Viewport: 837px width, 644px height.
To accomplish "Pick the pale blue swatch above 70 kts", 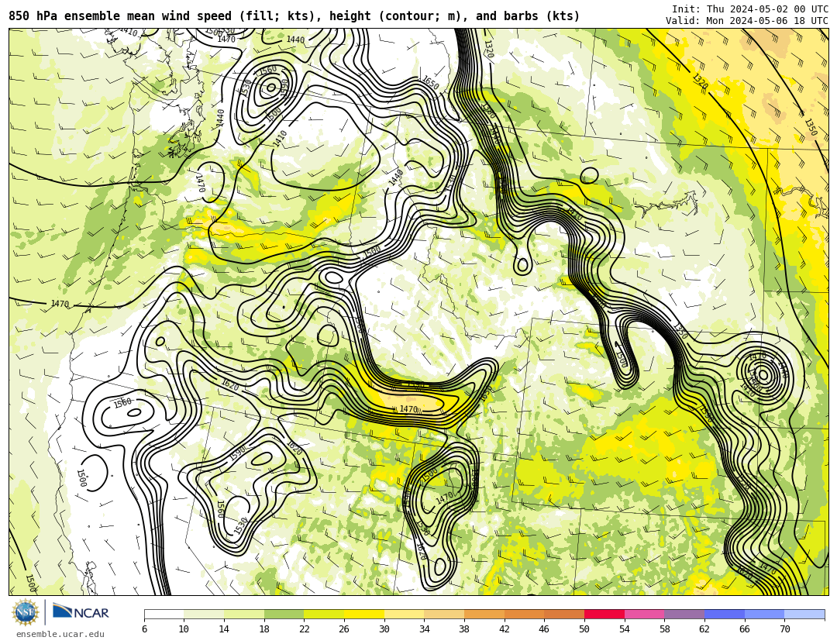I will click(x=804, y=614).
